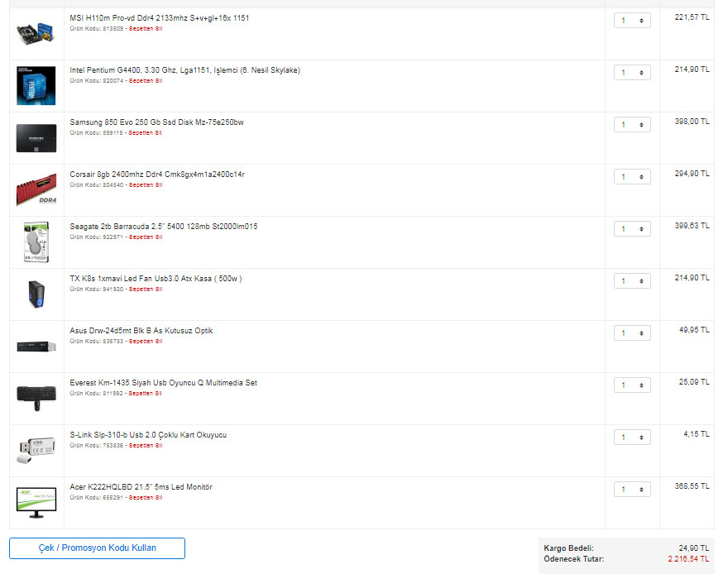
Task: Open Corsair 8gb 2400mhz Ddr4 product title
Action: point(157,175)
